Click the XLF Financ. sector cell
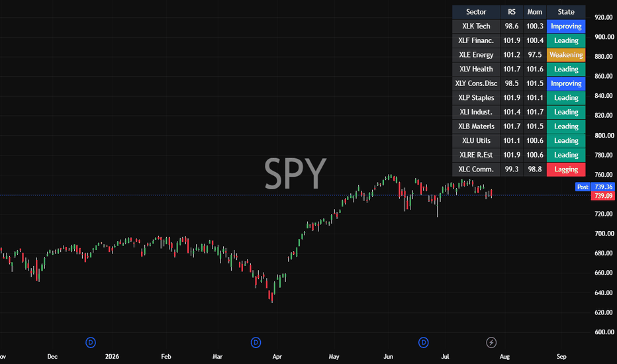This screenshot has height=364, width=617. tap(476, 40)
